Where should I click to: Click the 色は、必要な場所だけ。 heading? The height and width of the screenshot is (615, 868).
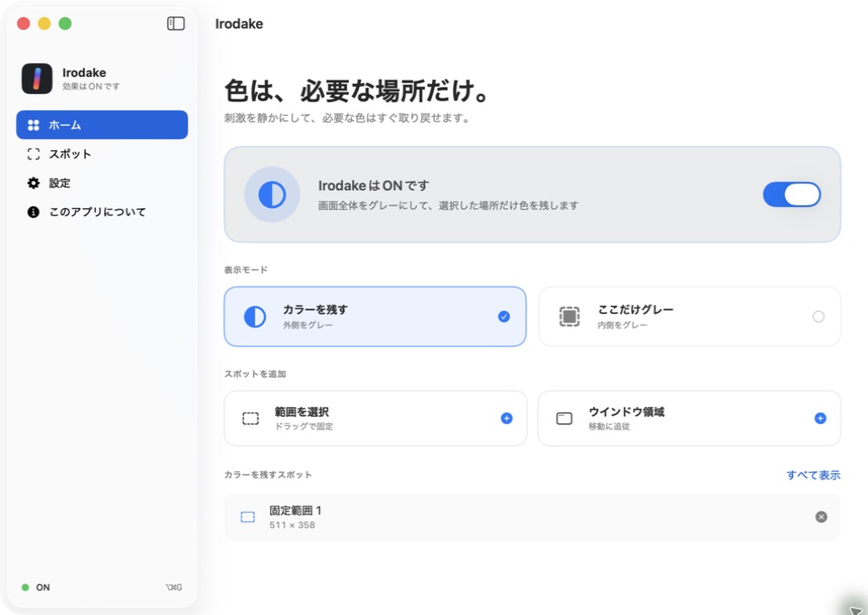[357, 90]
